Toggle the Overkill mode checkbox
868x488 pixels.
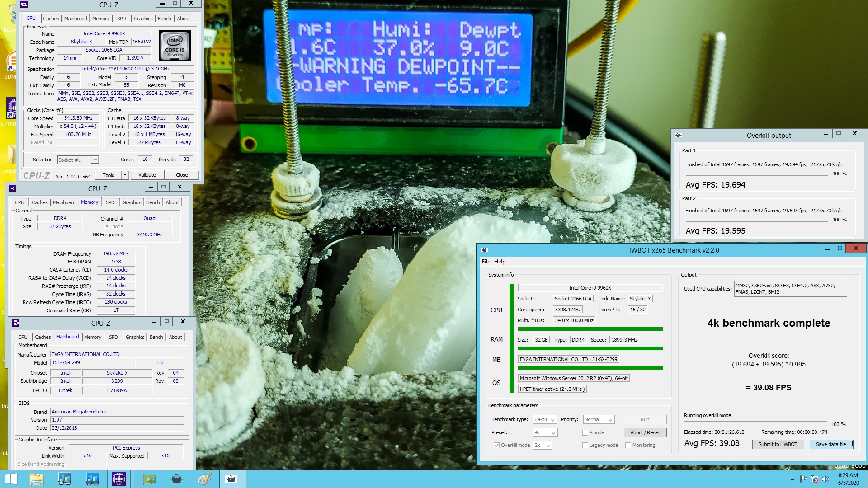[497, 445]
